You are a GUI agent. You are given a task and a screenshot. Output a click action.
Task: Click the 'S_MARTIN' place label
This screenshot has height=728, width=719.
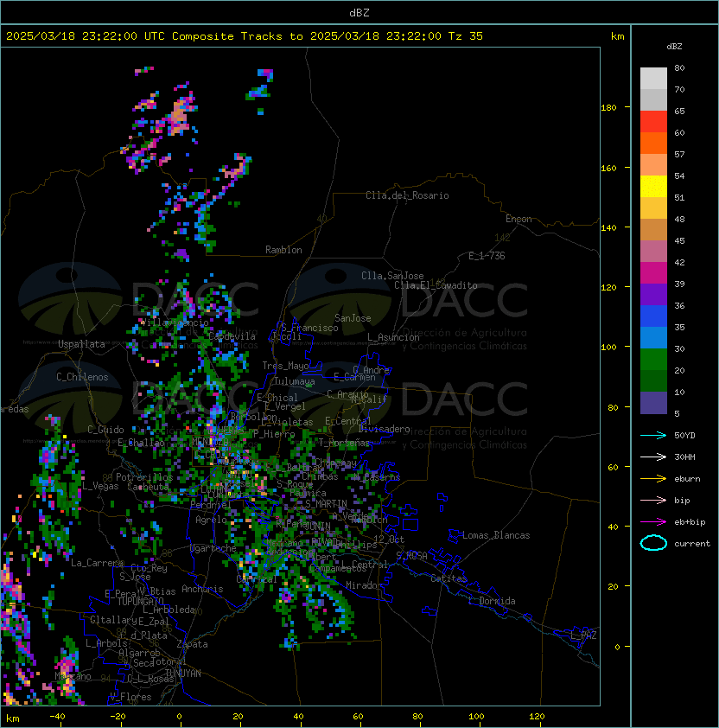[326, 504]
